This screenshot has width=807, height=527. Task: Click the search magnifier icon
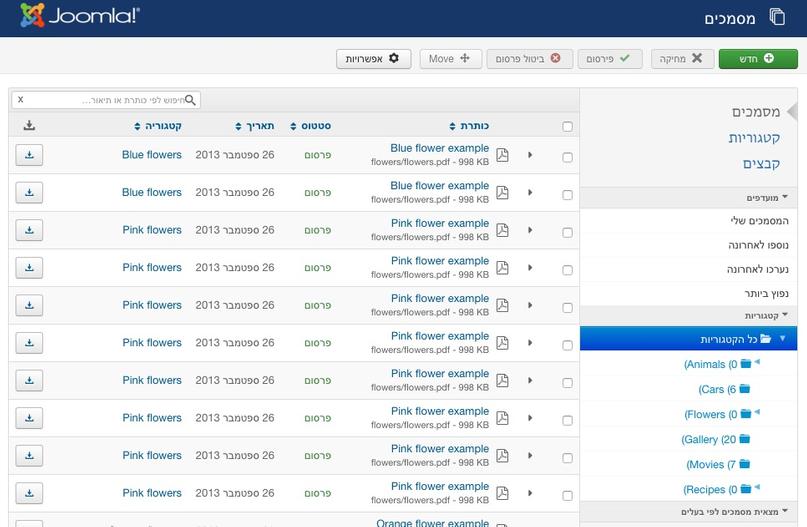(x=190, y=100)
